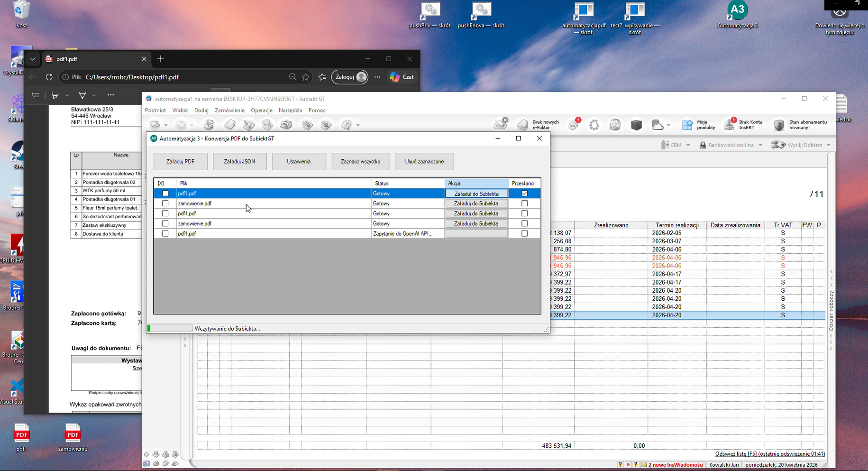Open Copilot Czat in browser
This screenshot has width=868, height=471.
[x=402, y=77]
